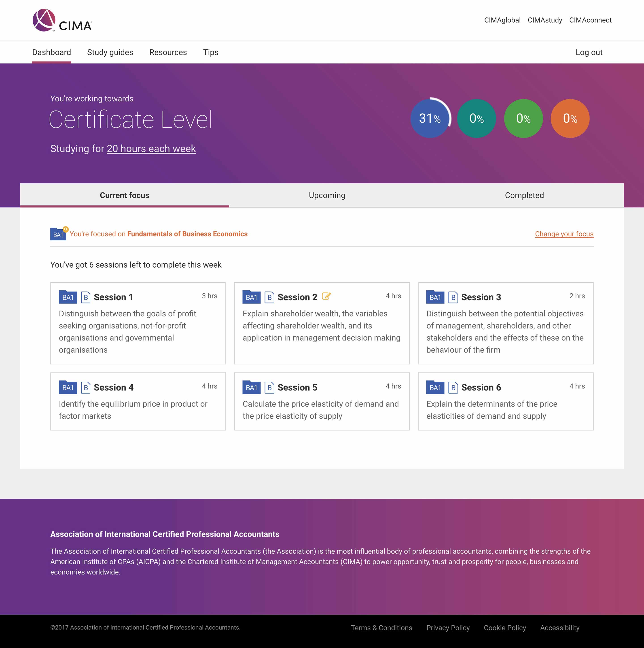Image resolution: width=644 pixels, height=648 pixels.
Task: Open the Session 6 card title
Action: click(x=481, y=387)
